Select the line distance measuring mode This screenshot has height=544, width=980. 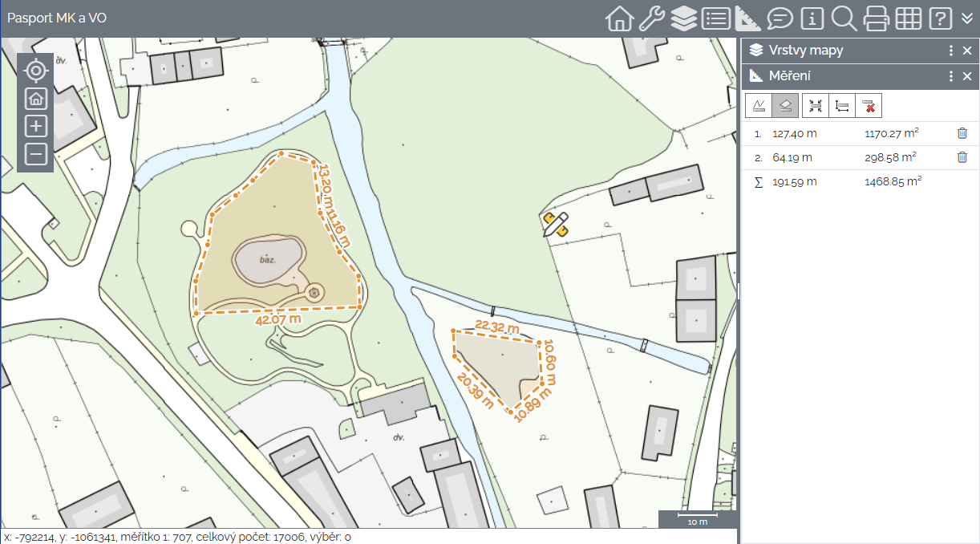pyautogui.click(x=759, y=106)
